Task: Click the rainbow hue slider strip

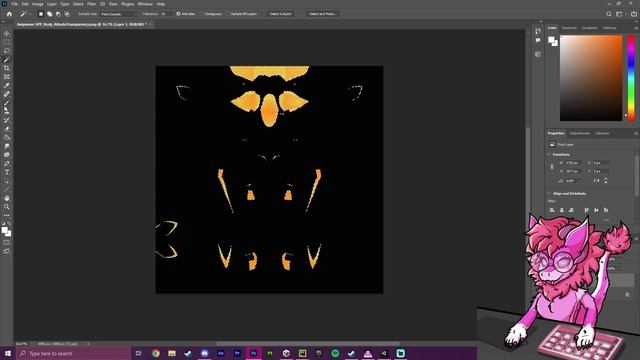Action: point(631,78)
